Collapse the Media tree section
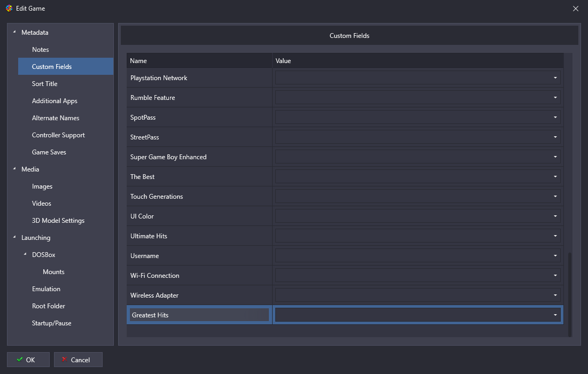588x374 pixels. coord(14,169)
